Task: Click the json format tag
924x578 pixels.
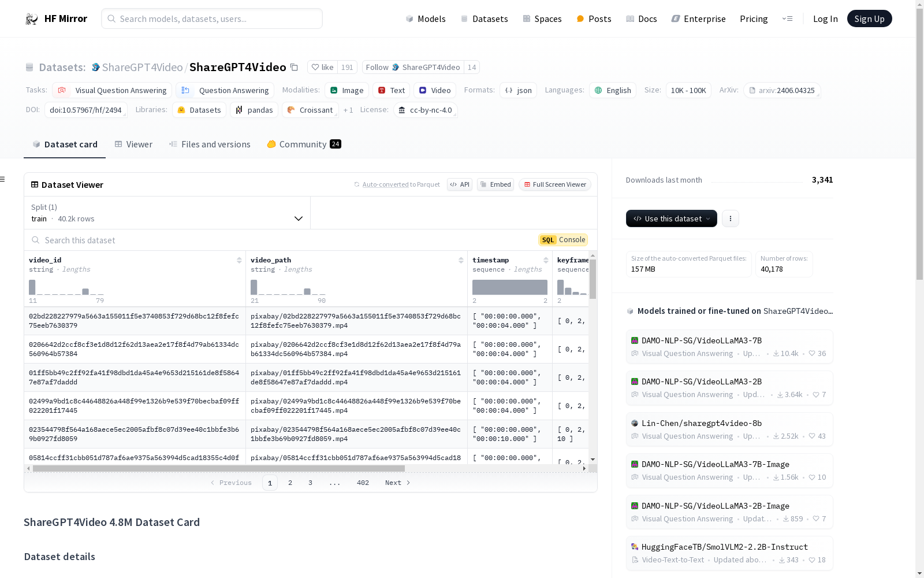Action: 518,90
